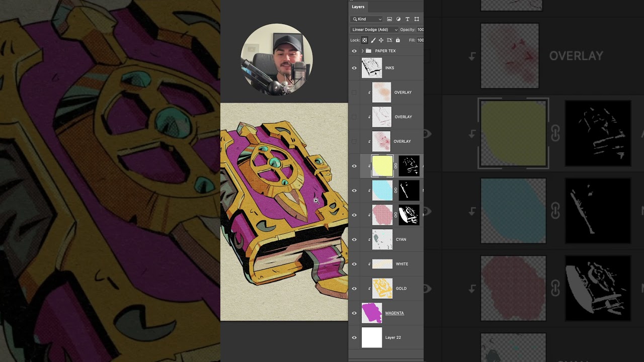This screenshot has width=644, height=362.
Task: Hide the CYAN layer
Action: click(x=354, y=239)
